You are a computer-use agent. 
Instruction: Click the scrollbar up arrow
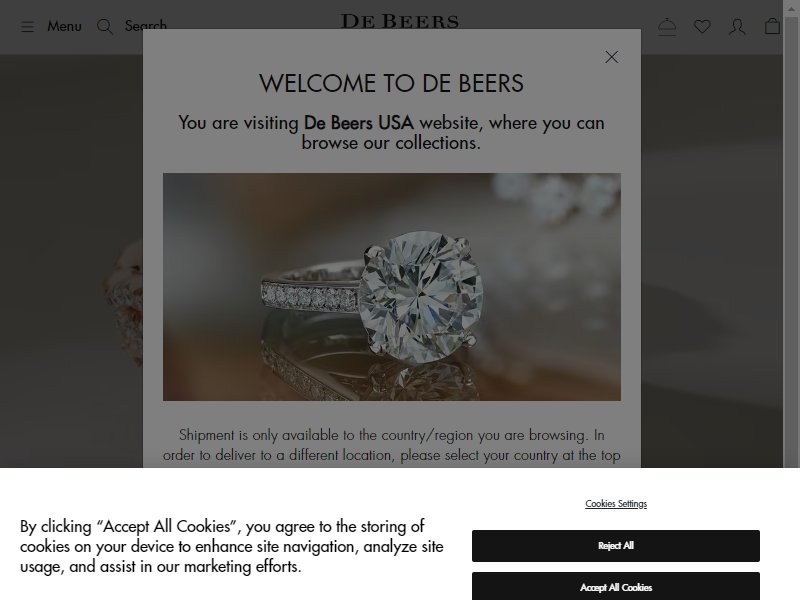pos(791,8)
